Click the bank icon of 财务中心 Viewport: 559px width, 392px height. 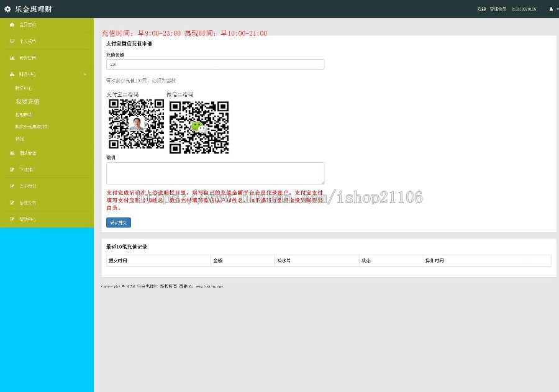[11, 74]
